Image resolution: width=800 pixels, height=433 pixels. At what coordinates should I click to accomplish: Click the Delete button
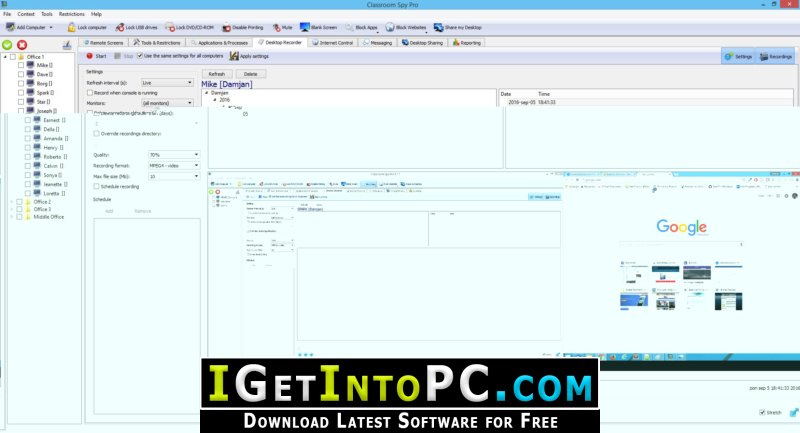point(251,74)
